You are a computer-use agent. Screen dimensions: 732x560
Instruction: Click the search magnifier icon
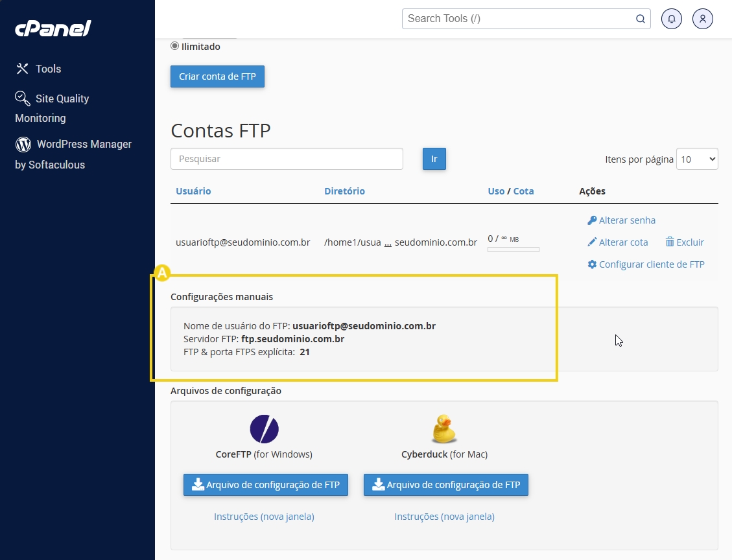(x=641, y=19)
